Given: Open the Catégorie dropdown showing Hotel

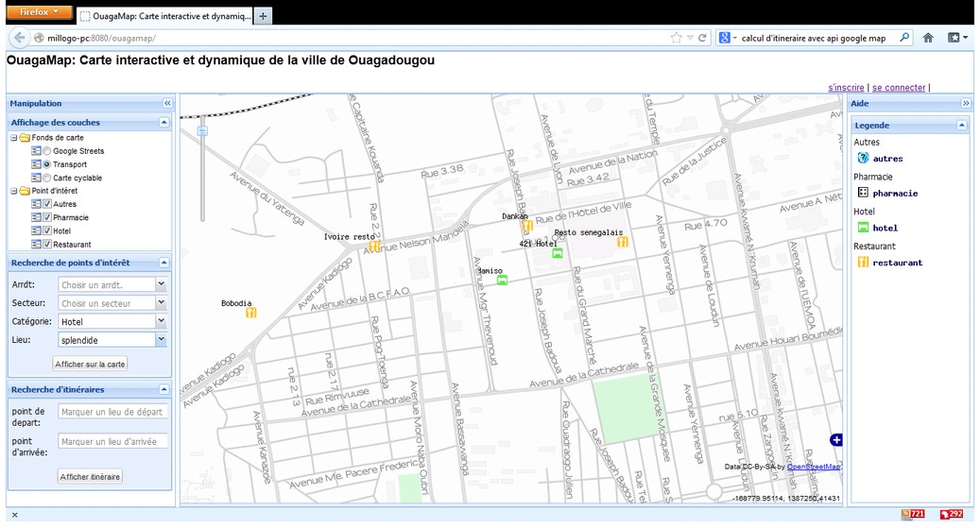Looking at the screenshot, I should coord(161,321).
